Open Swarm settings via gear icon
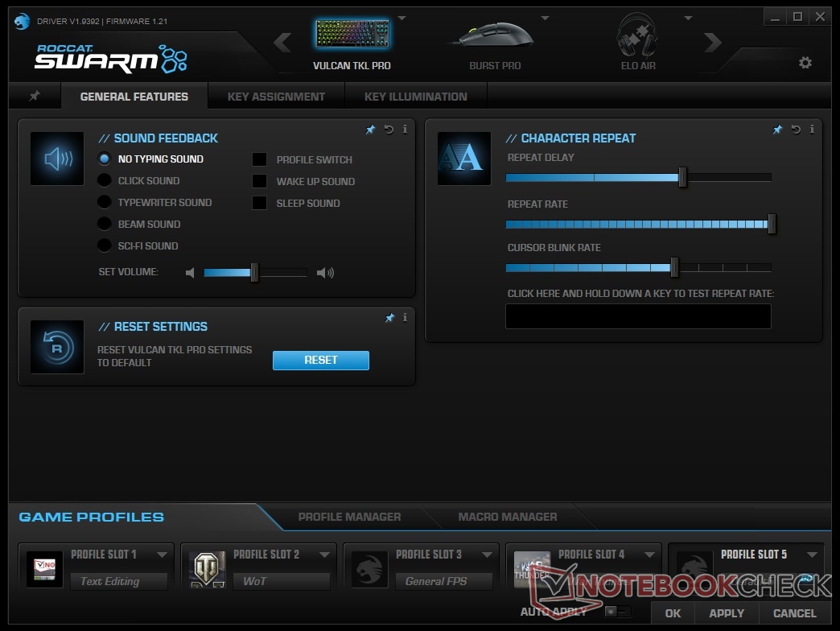840x631 pixels. (x=805, y=63)
